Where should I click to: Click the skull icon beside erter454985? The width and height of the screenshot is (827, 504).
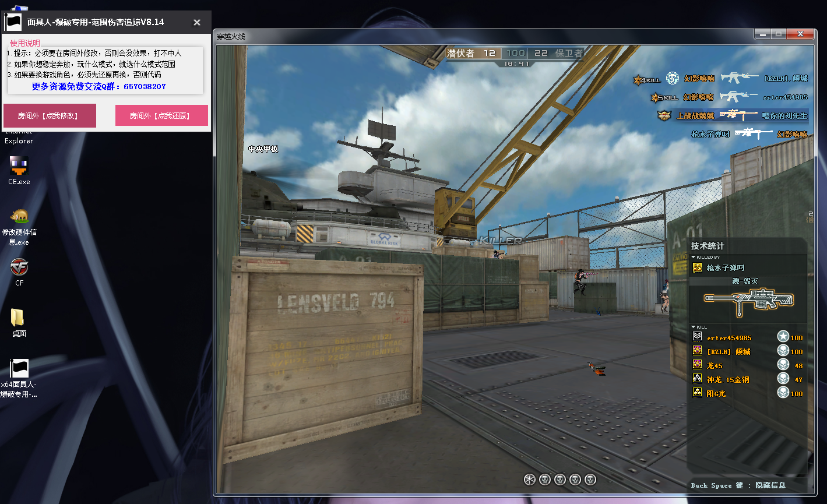pos(783,337)
